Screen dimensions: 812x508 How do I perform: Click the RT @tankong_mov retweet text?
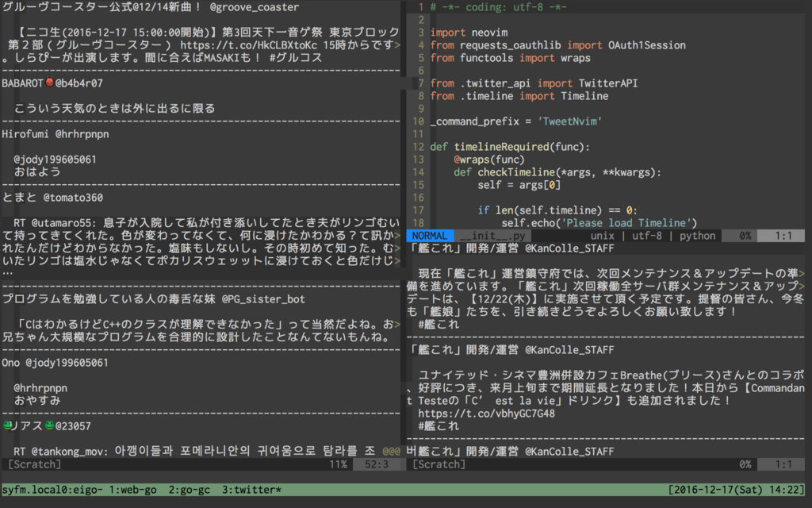pos(195,452)
